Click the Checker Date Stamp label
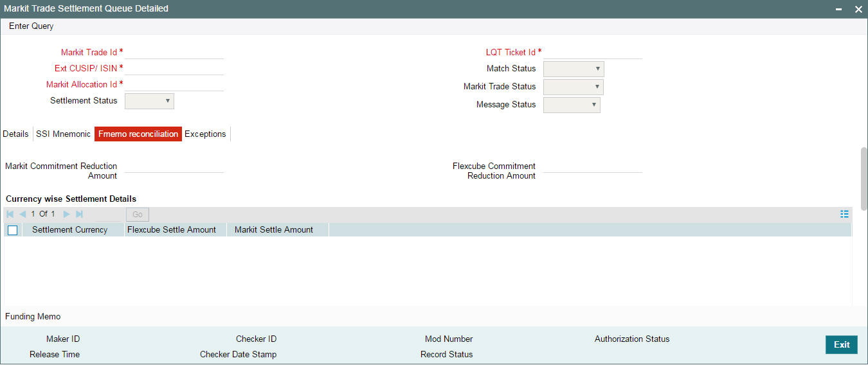Image resolution: width=868 pixels, height=365 pixels. pyautogui.click(x=239, y=354)
